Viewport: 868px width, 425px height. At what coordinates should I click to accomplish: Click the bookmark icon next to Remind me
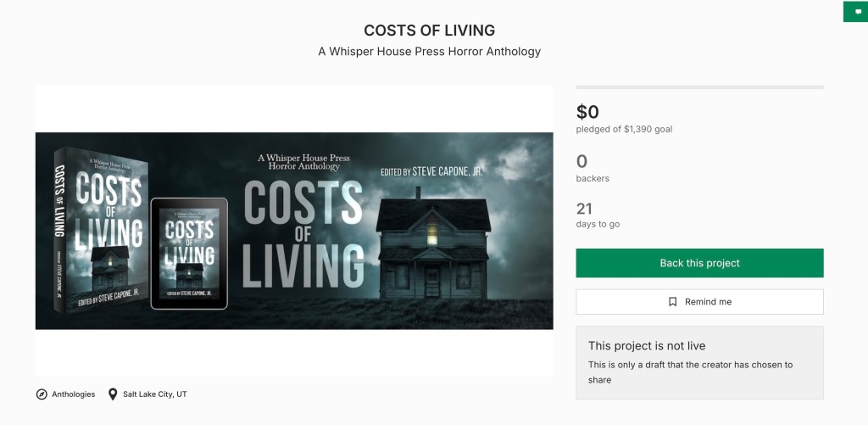point(672,302)
